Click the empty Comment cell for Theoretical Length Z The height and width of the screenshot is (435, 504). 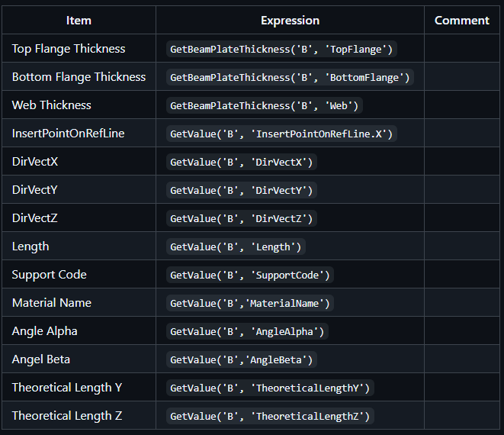461,416
